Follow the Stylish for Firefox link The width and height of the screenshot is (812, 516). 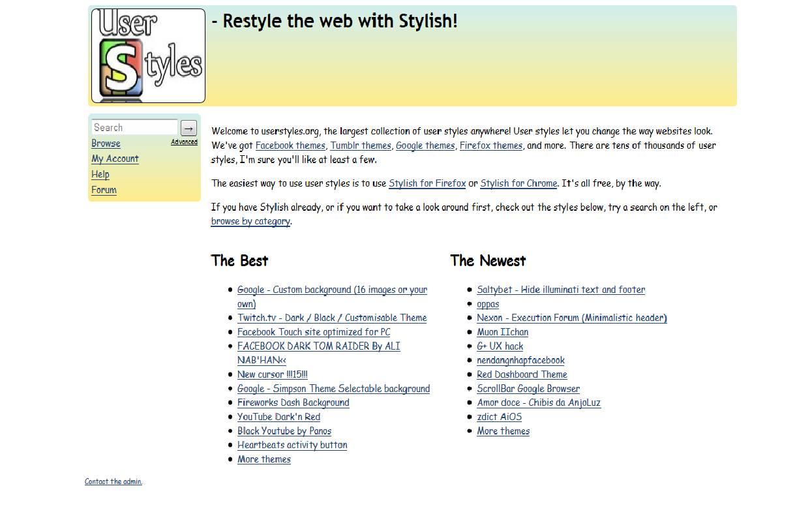click(x=427, y=183)
